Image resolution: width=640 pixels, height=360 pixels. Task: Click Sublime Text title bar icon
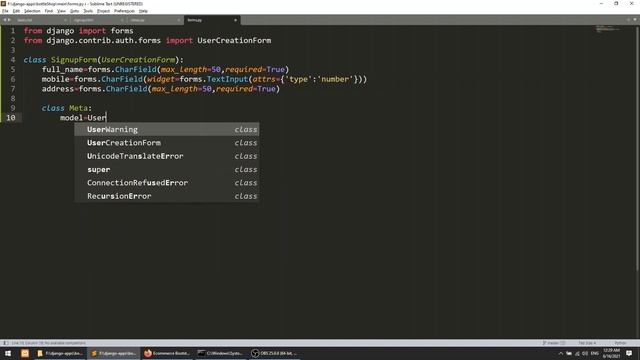[x=3, y=4]
